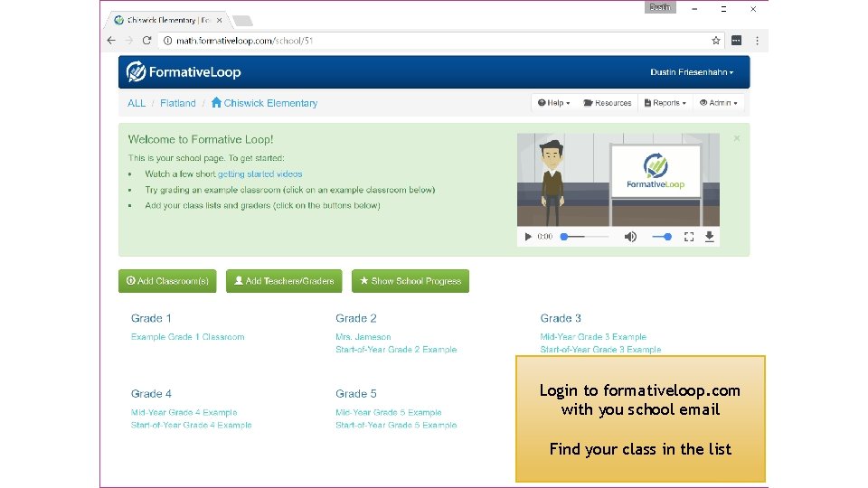Go back with browser back arrow
Screen dimensions: 868x488
tap(111, 41)
